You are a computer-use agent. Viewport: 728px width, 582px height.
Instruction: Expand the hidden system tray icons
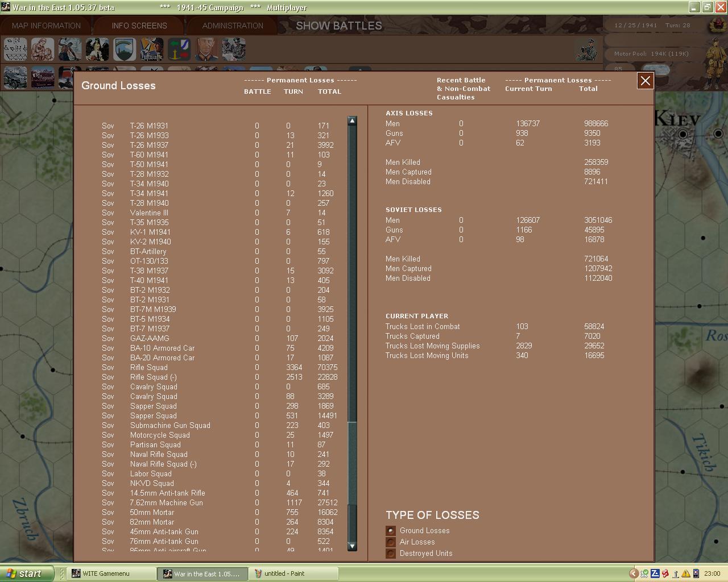634,573
